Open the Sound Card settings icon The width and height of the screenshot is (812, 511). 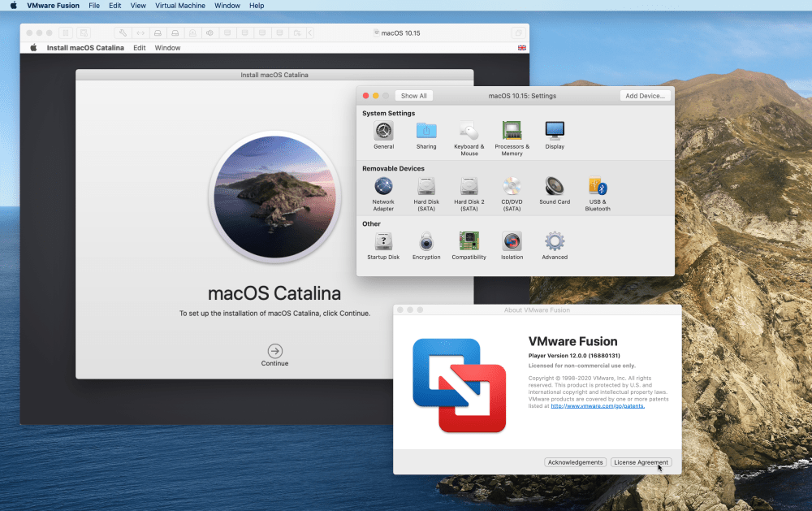[x=555, y=187]
